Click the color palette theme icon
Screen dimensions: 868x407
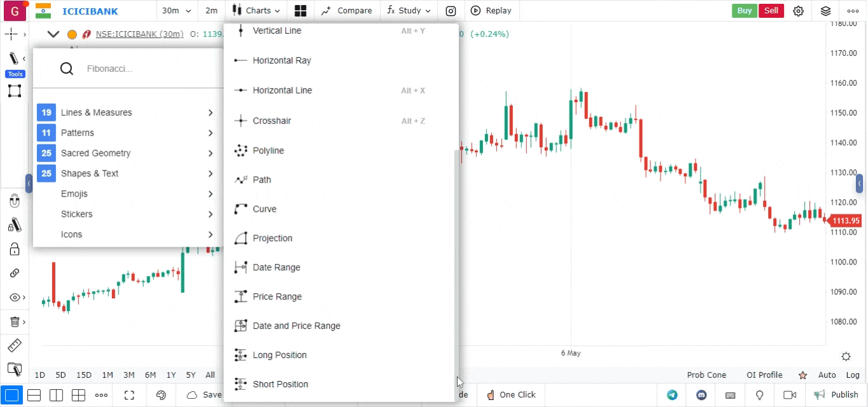(x=161, y=395)
